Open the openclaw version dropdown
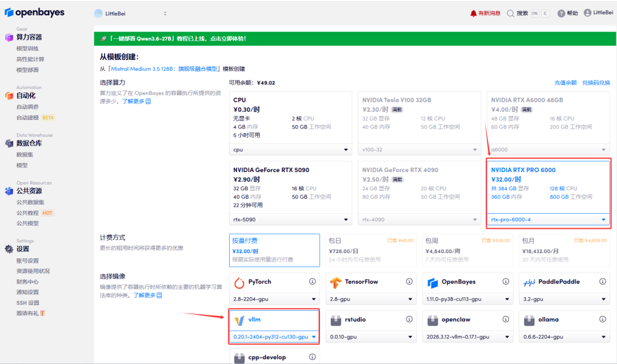 468,337
